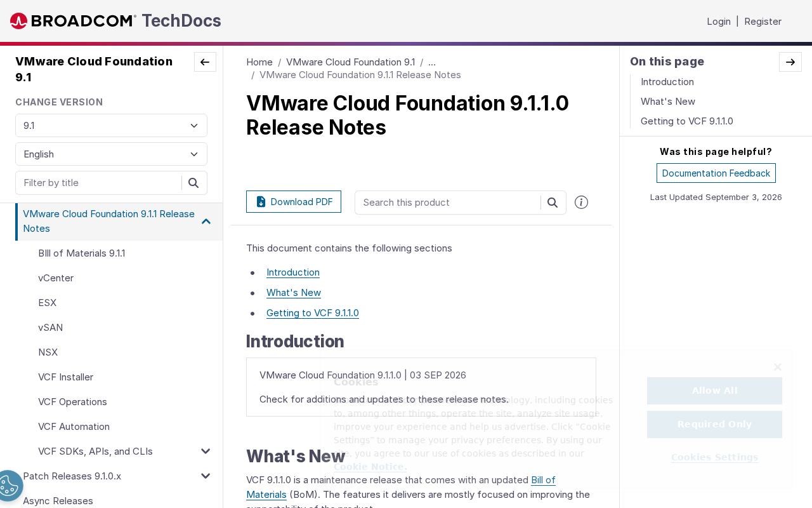The image size is (812, 508).
Task: Open the Bill of Materials inline link
Action: coord(543,480)
